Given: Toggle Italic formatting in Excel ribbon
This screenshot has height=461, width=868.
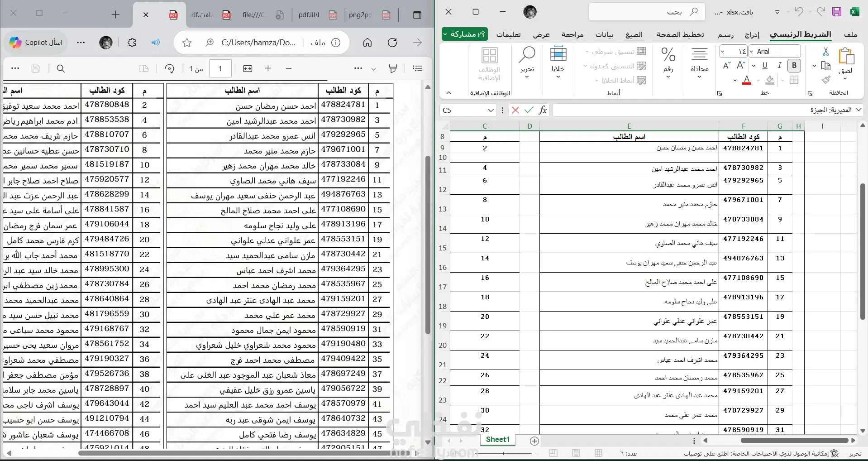Looking at the screenshot, I should (779, 66).
